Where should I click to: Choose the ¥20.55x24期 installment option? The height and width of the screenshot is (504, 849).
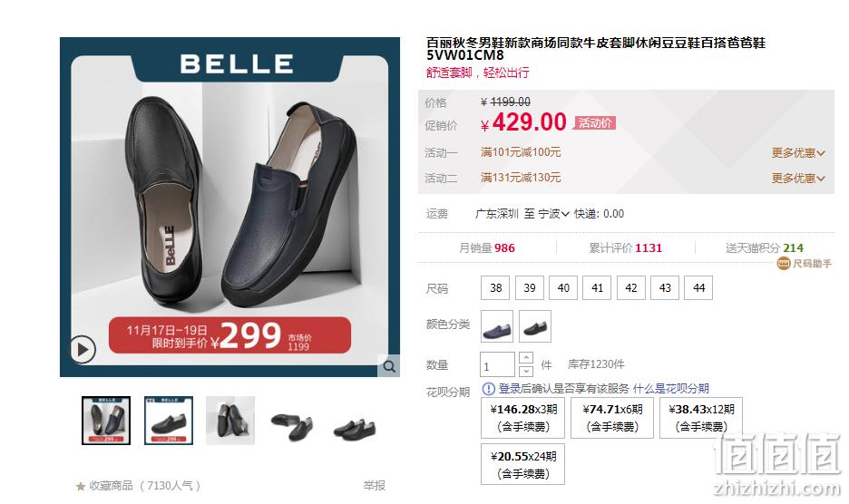click(x=523, y=464)
